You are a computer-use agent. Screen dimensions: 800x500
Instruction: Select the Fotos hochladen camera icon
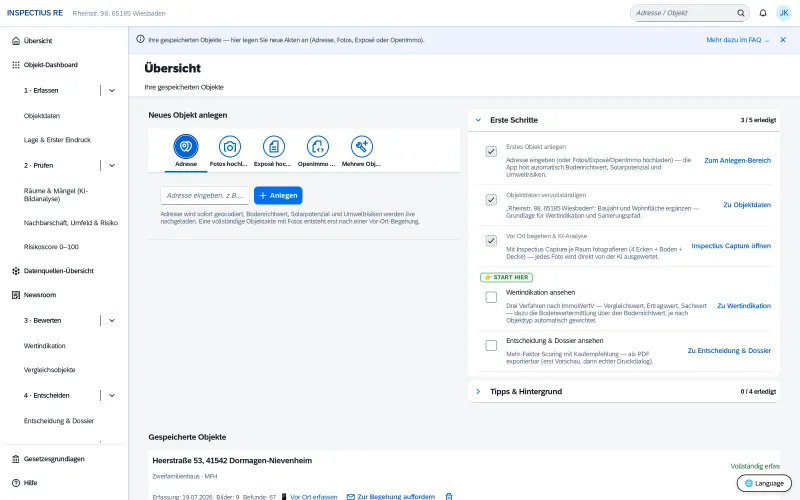coord(230,147)
